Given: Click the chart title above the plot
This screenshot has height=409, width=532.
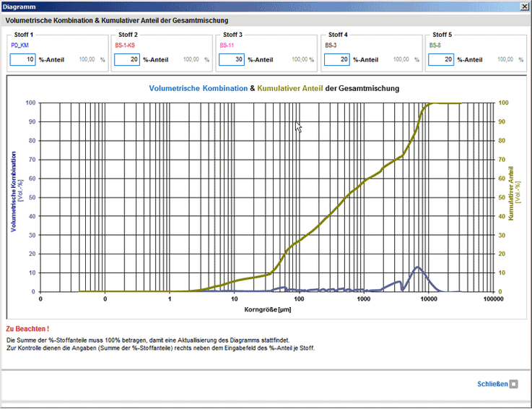Looking at the screenshot, I should (274, 88).
